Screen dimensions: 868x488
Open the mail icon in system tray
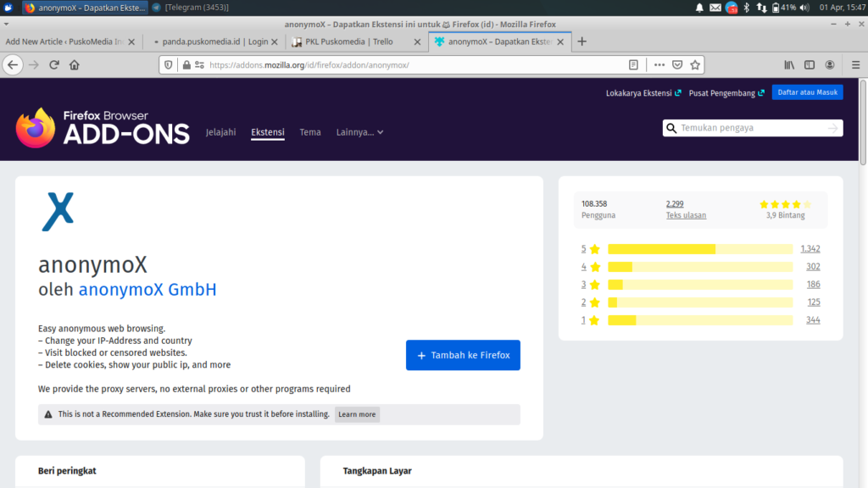(x=715, y=8)
